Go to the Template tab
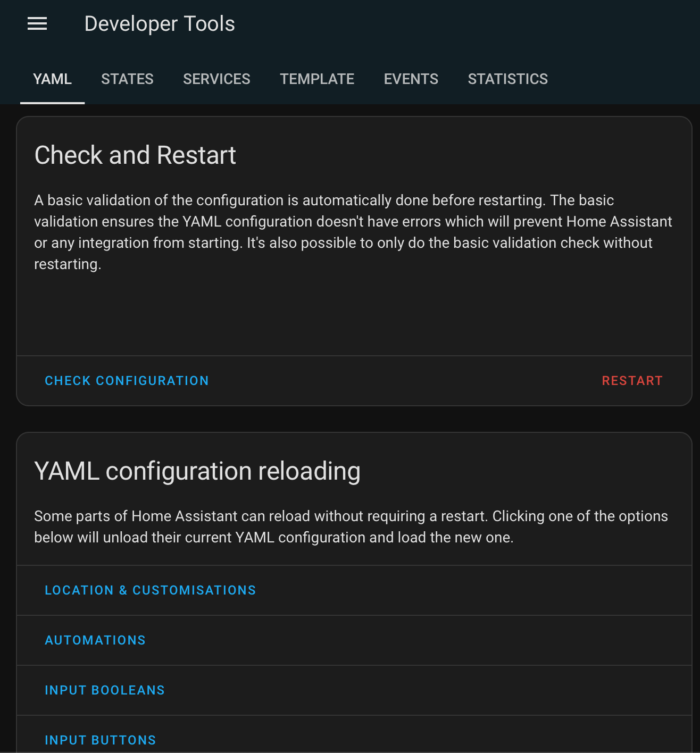This screenshot has height=753, width=700. tap(317, 79)
